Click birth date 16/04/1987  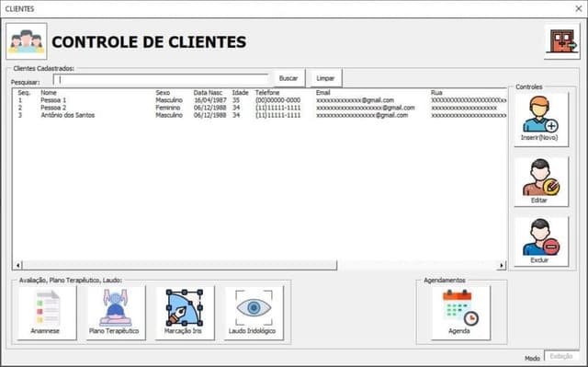(x=210, y=100)
